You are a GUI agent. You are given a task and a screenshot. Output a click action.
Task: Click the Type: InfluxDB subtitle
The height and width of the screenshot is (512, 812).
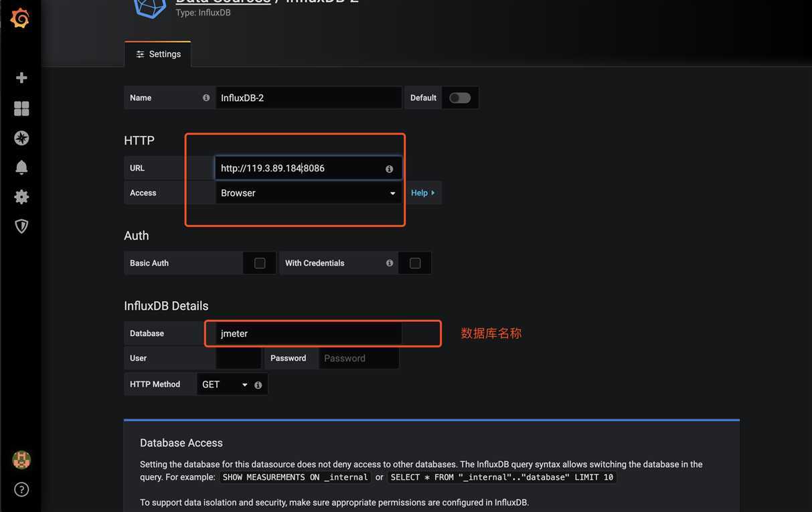click(203, 13)
